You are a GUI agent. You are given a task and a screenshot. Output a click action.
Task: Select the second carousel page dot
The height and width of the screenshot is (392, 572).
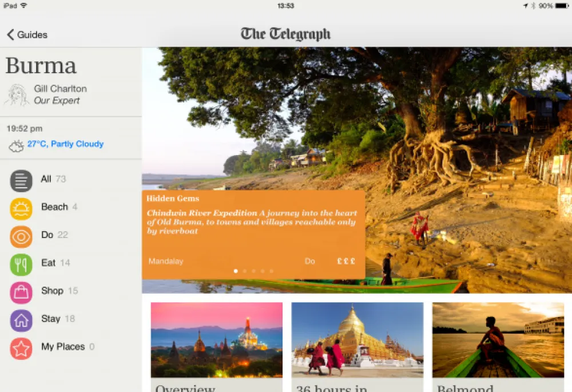pyautogui.click(x=245, y=271)
